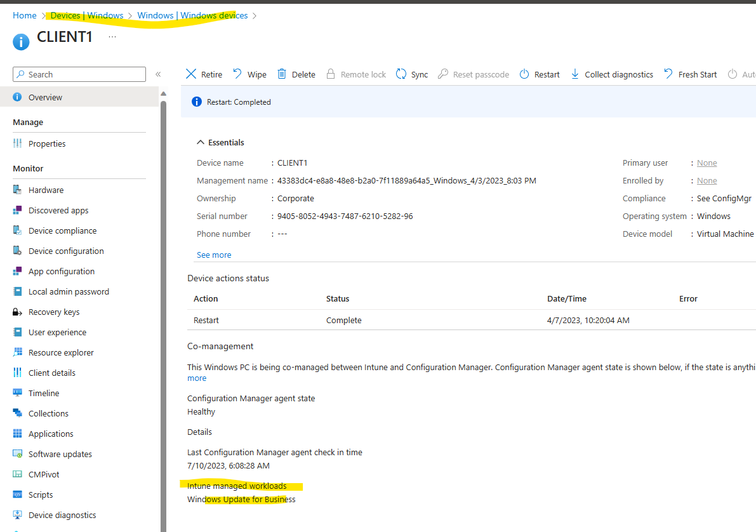The image size is (756, 532).
Task: Click the Error column header
Action: [688, 298]
